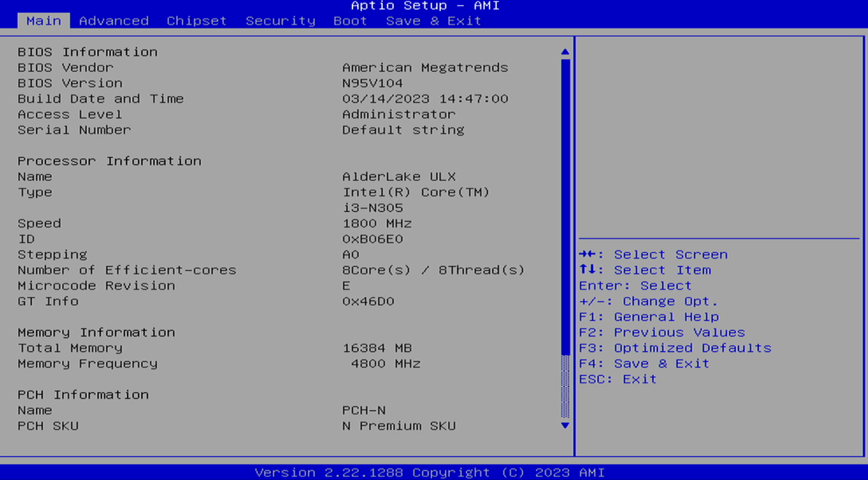Click the 4800 MHz value
The width and height of the screenshot is (868, 480).
(385, 363)
